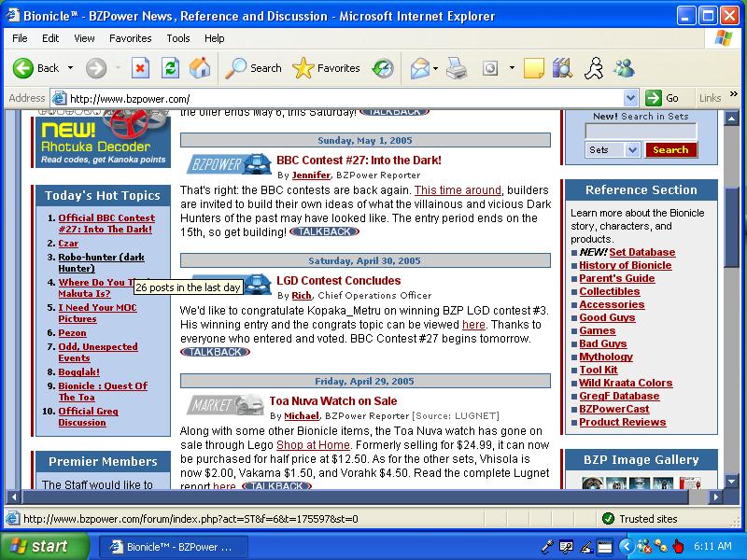Open the Research book icon in toolbar

561,68
